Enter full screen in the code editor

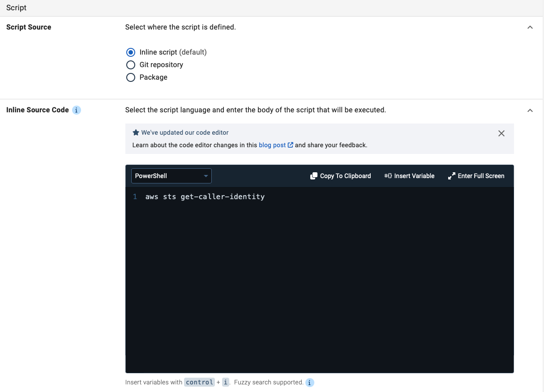(476, 175)
